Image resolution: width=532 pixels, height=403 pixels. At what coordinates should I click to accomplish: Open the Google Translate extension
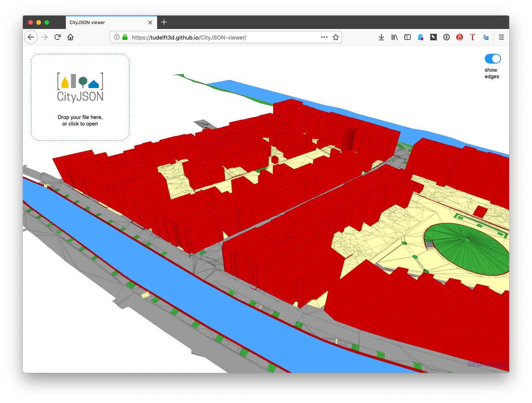pos(486,37)
